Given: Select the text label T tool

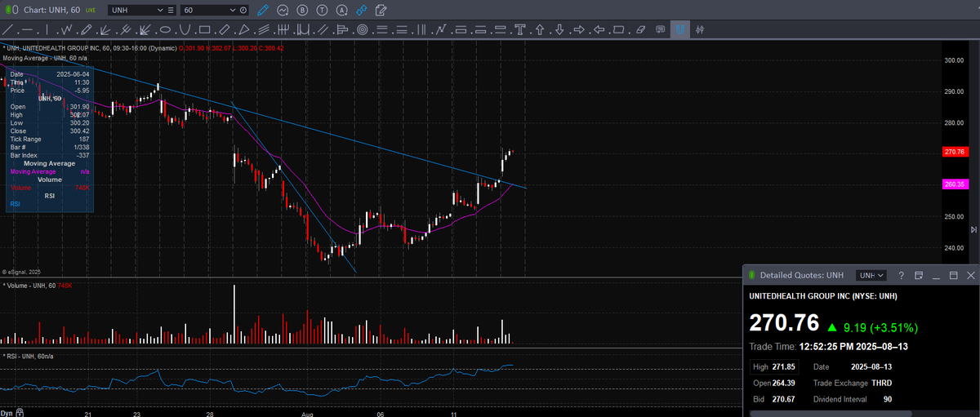Looking at the screenshot, I should [x=519, y=30].
